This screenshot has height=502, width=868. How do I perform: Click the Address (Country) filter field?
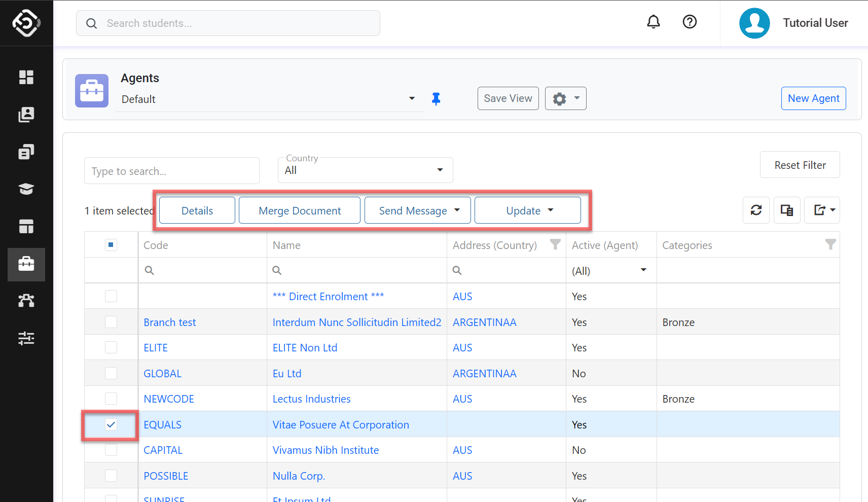point(507,270)
